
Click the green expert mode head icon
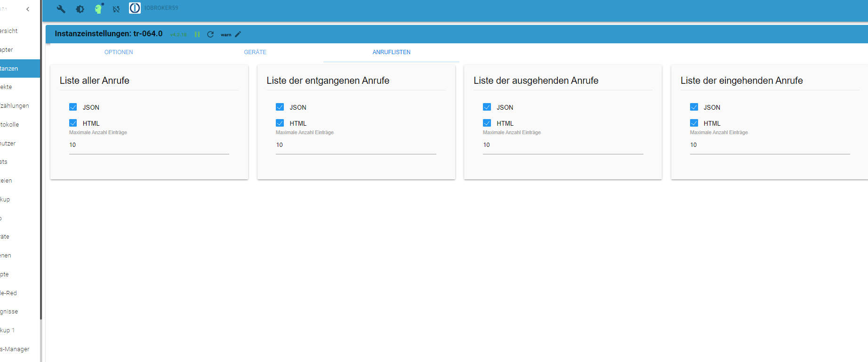(99, 8)
